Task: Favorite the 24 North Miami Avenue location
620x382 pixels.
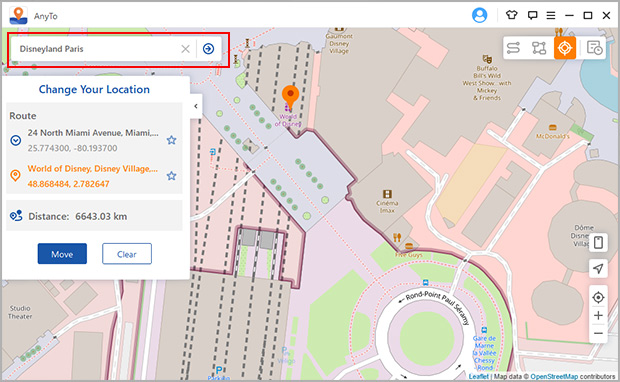Action: 171,140
